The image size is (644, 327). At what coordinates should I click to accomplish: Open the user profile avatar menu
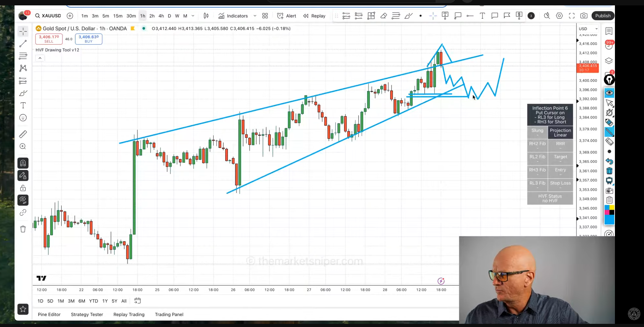click(x=23, y=16)
